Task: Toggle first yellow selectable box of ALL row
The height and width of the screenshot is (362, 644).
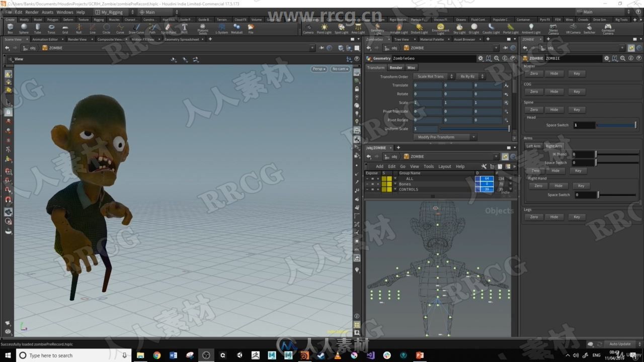Action: coord(384,178)
